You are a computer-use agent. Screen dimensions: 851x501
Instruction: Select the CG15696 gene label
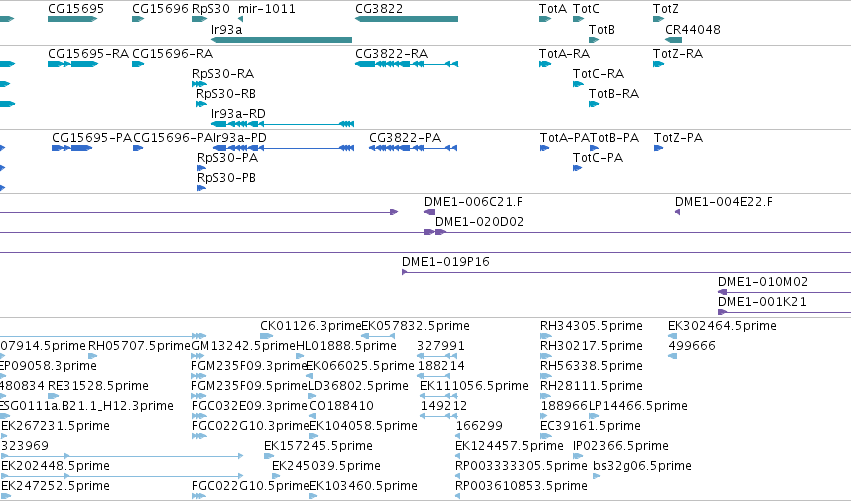(160, 9)
